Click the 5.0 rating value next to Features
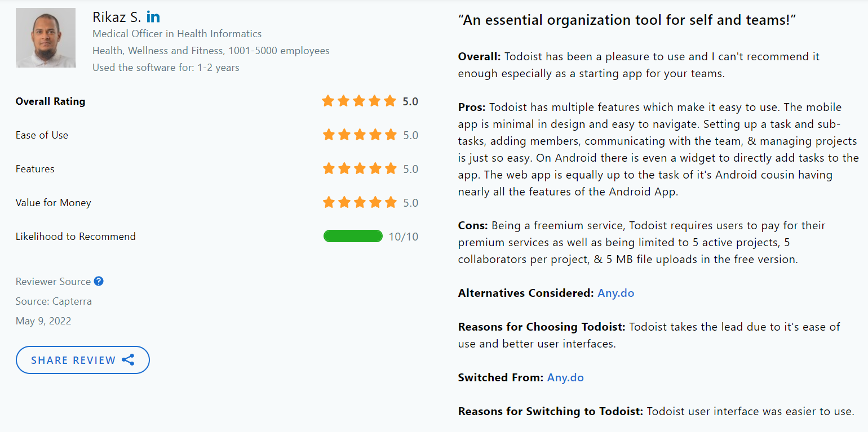This screenshot has width=868, height=432. [x=411, y=168]
